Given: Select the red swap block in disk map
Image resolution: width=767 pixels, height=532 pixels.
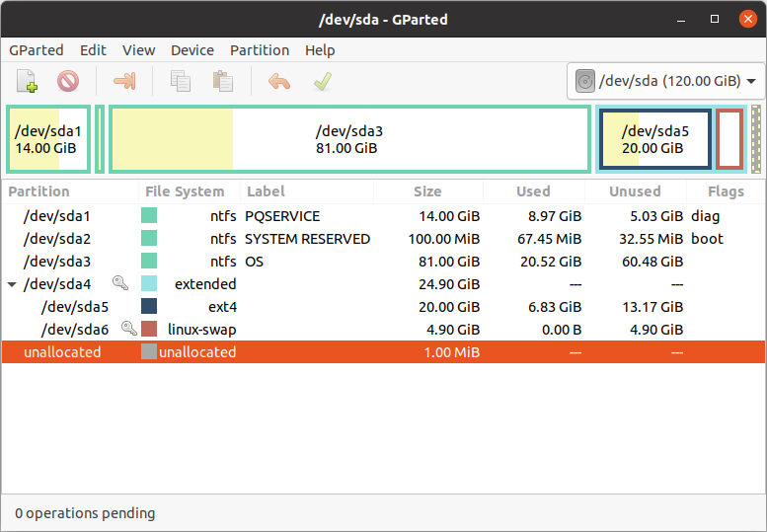Looking at the screenshot, I should (x=729, y=139).
